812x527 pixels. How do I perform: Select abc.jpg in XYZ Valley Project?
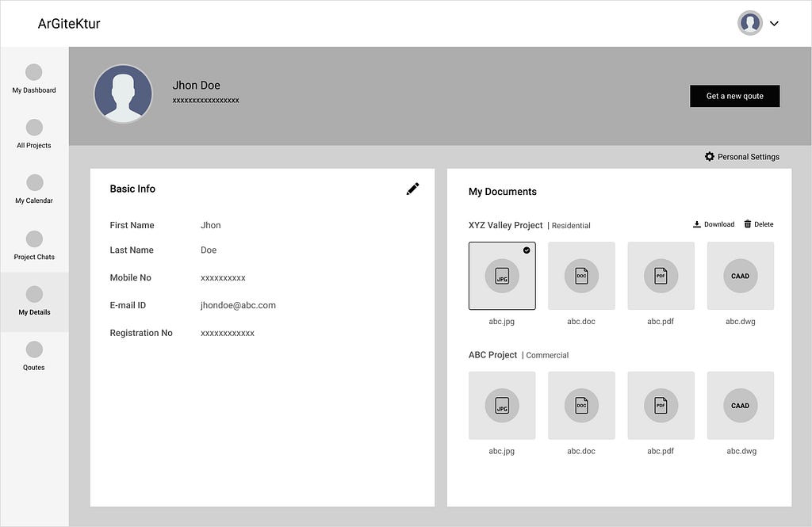coord(502,276)
